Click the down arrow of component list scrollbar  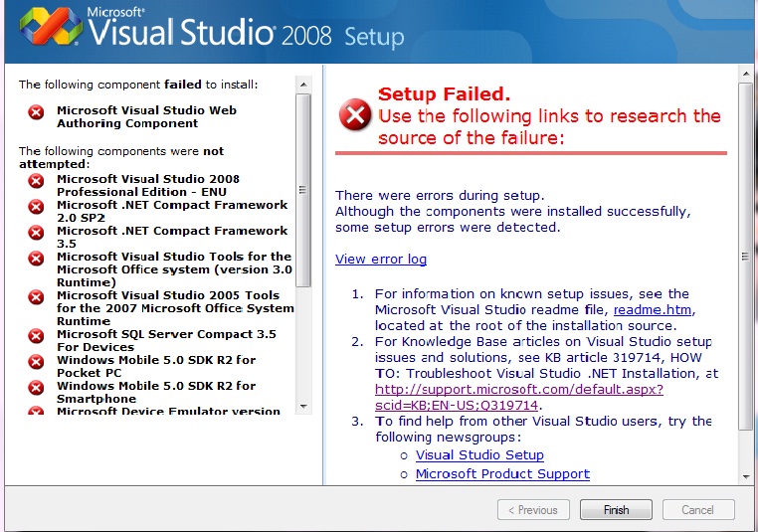point(303,407)
